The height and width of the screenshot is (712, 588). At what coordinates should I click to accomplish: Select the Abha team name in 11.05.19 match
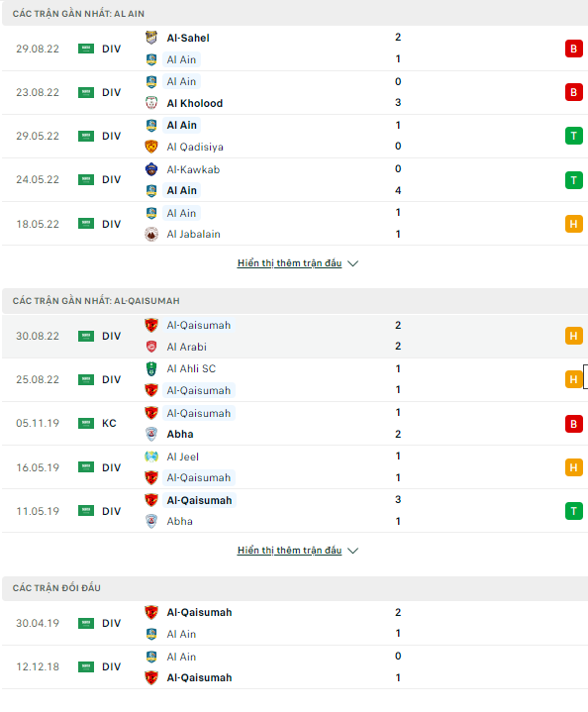(x=180, y=521)
